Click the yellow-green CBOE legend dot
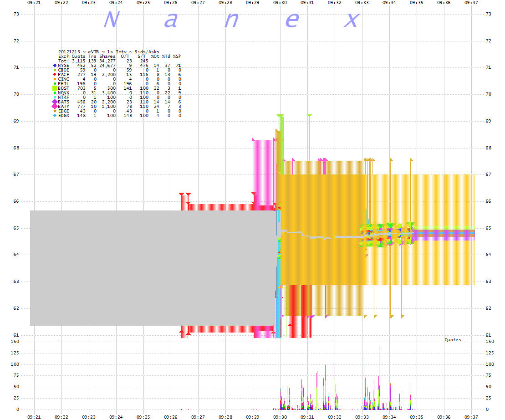This screenshot has height=420, width=505. point(55,70)
